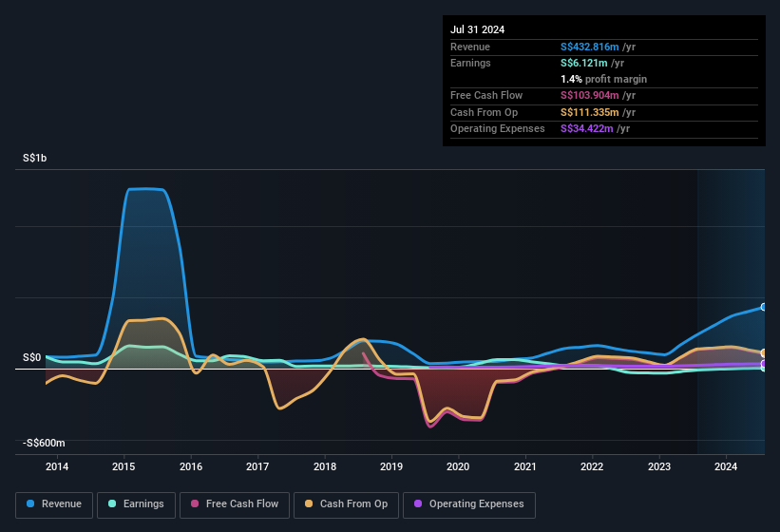
Task: Click the 2017 x-axis label
Action: (x=257, y=466)
